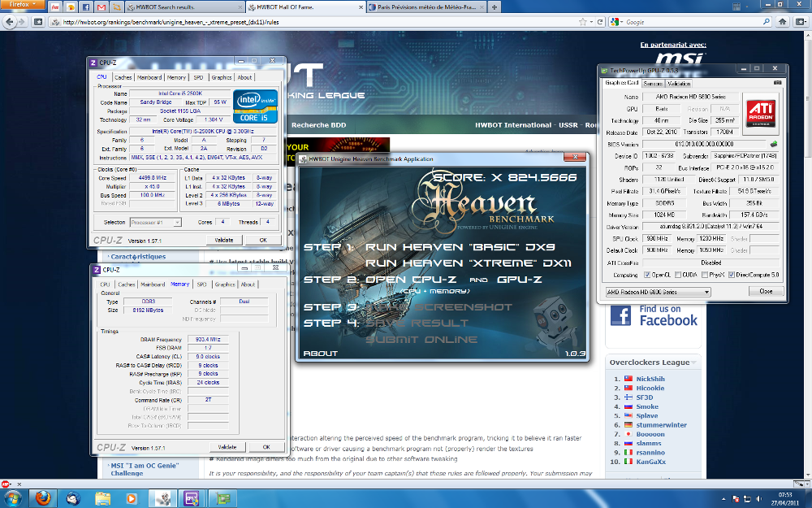Image resolution: width=812 pixels, height=508 pixels.
Task: Select the Mainboard tab in top CPU-Z window
Action: point(149,77)
